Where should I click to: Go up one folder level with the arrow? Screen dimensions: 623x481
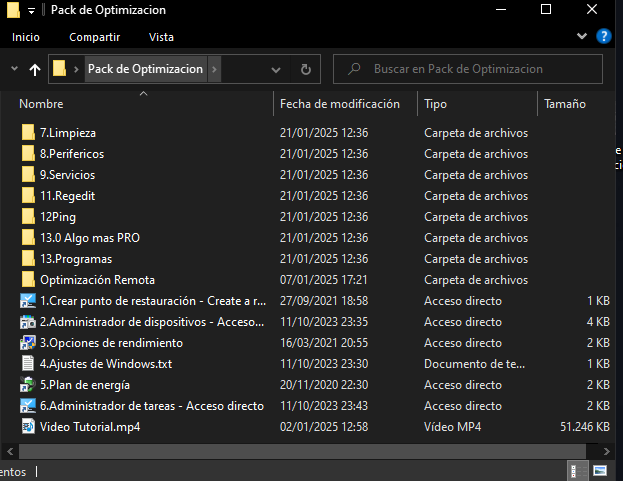[x=35, y=70]
